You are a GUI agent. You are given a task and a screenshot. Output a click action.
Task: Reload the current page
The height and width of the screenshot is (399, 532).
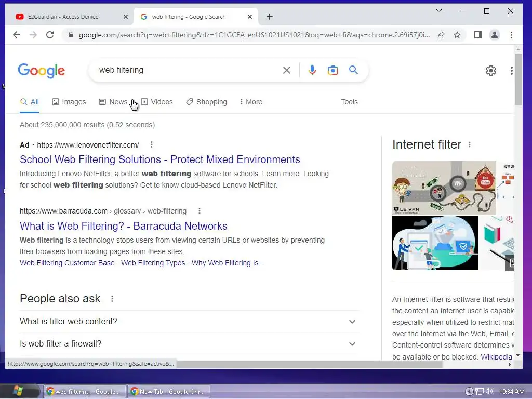[x=50, y=35]
